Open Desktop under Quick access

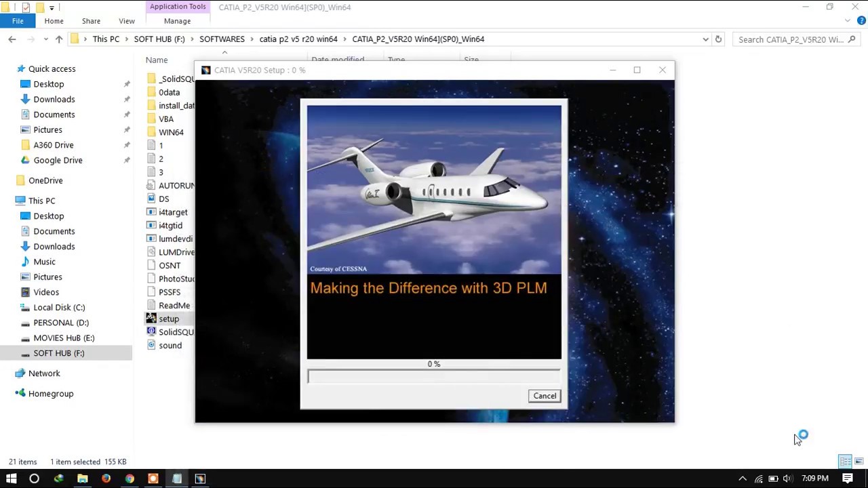pyautogui.click(x=49, y=84)
